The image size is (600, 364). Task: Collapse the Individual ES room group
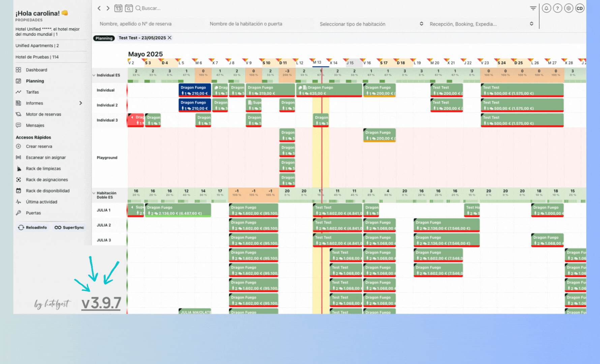pos(94,75)
